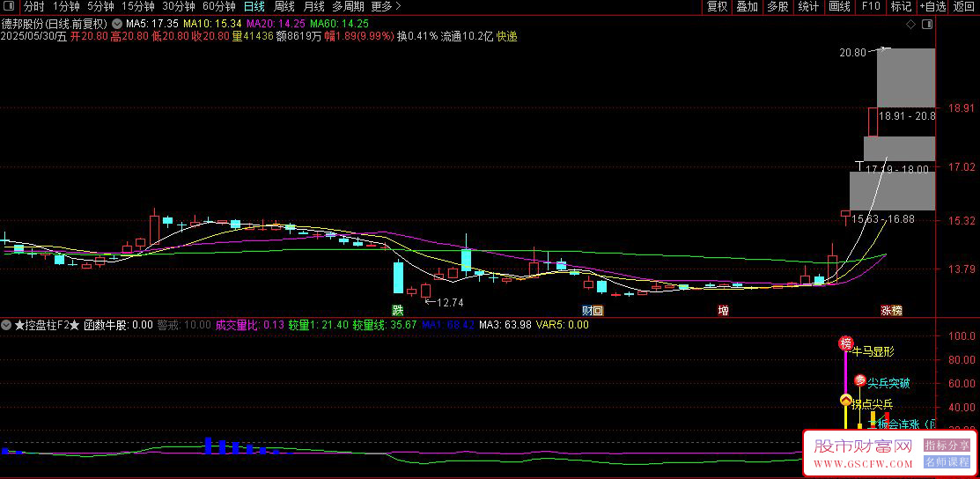This screenshot has width=980, height=479.
Task: Click the yellow up-arrow 拐点尖兵 signal icon
Action: click(x=845, y=401)
